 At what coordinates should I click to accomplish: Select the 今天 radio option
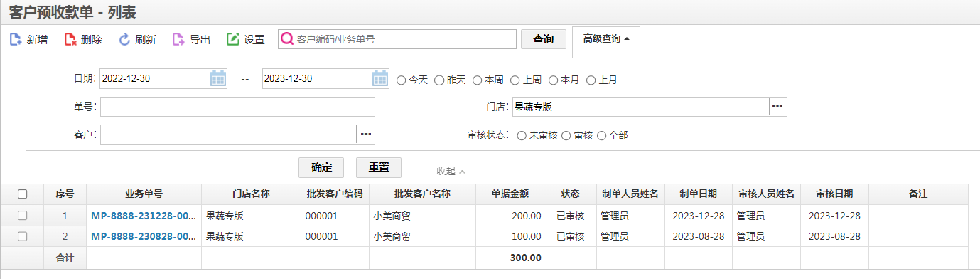[401, 80]
